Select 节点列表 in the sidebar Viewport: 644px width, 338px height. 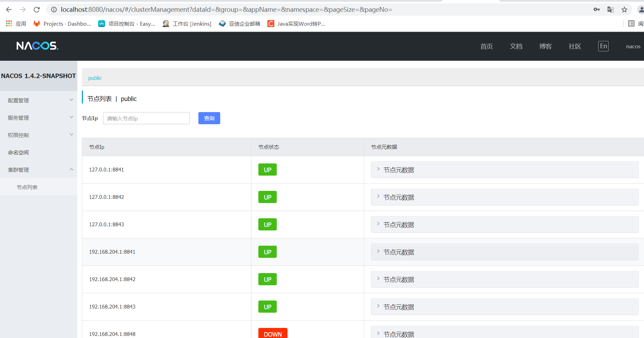[x=38, y=187]
